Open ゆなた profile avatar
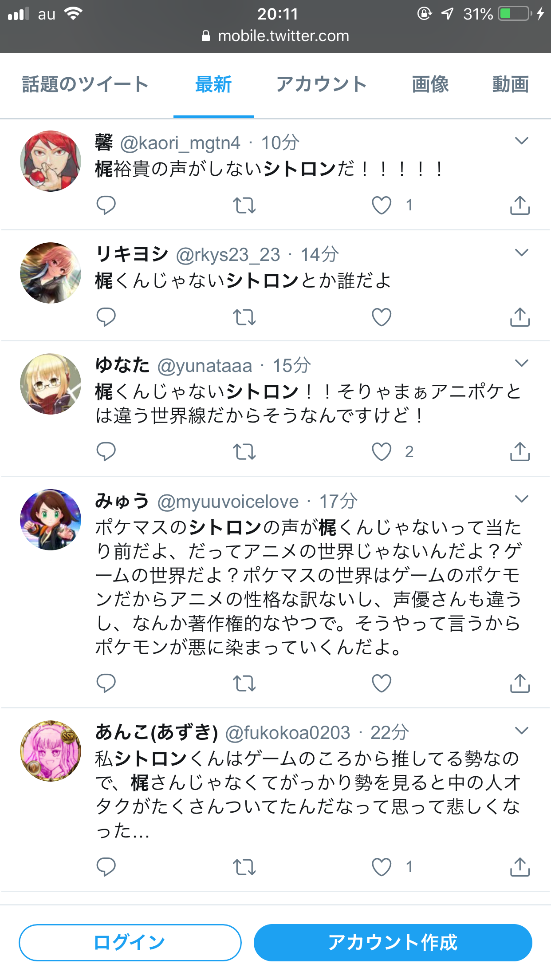This screenshot has height=980, width=551. [51, 384]
